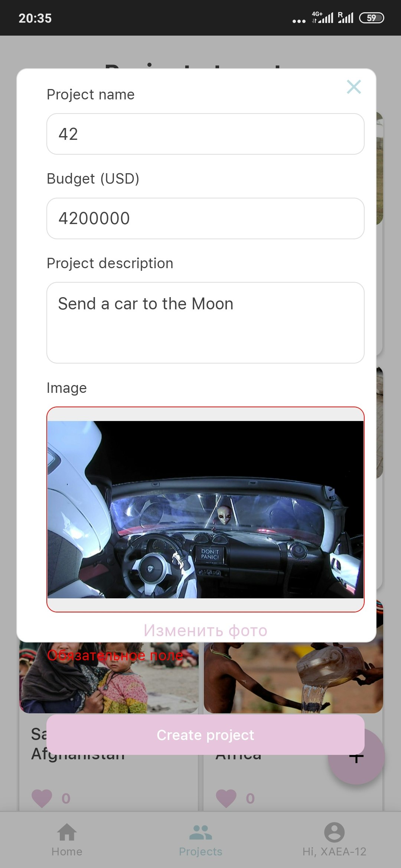Tap the 4G+ signal strength icon
401x868 pixels.
tap(322, 17)
